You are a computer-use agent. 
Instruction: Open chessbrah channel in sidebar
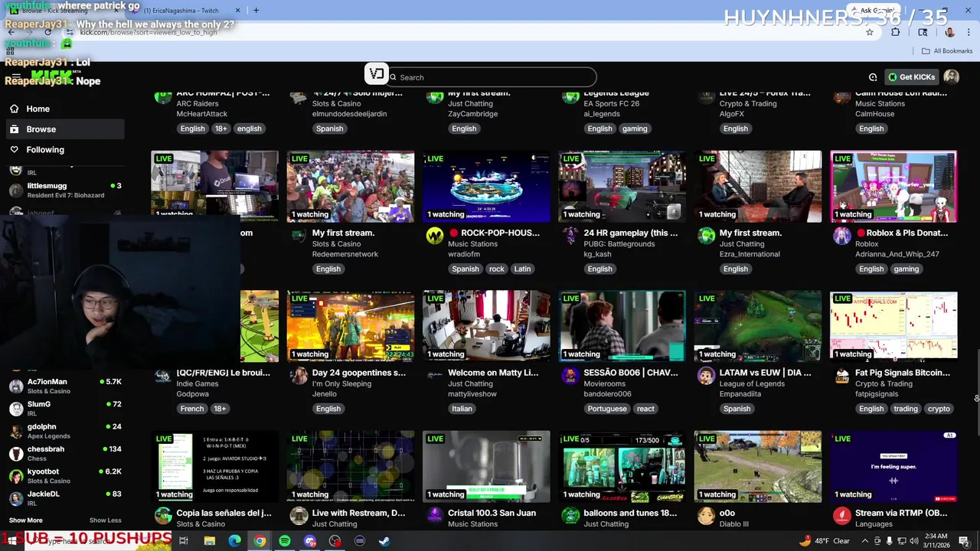65,453
